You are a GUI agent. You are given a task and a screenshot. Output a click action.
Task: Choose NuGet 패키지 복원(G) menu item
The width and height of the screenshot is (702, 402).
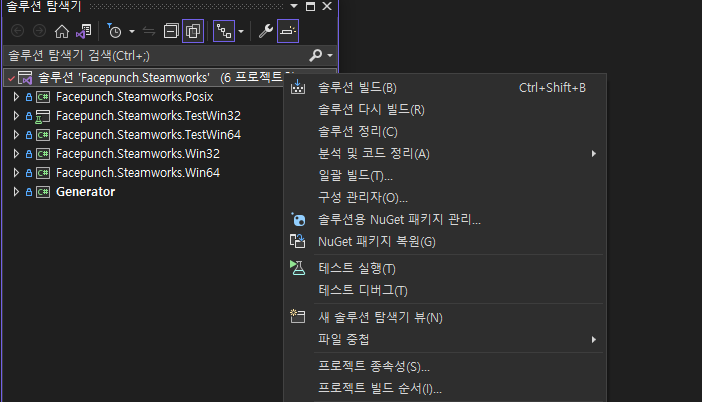click(445, 241)
